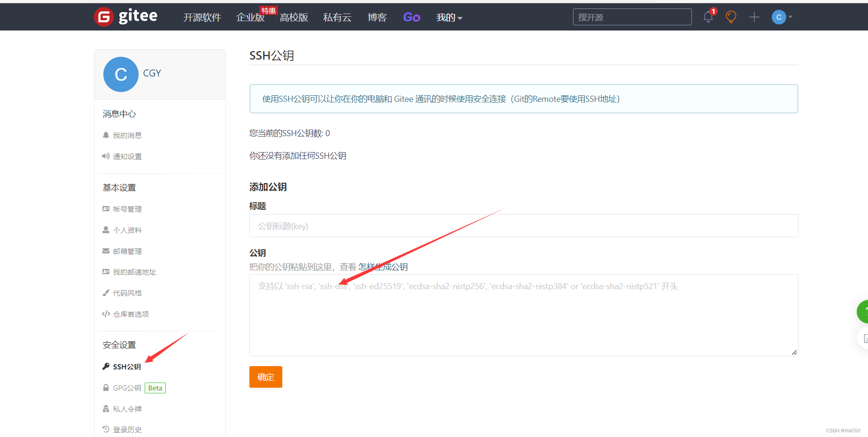The image size is (868, 437).
Task: Click the person icon beside 个人资料
Action: (x=106, y=230)
